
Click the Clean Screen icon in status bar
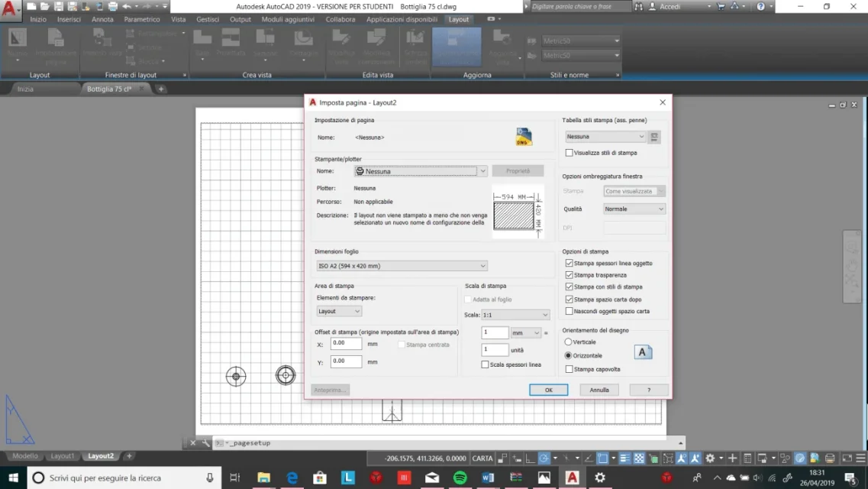pyautogui.click(x=847, y=458)
